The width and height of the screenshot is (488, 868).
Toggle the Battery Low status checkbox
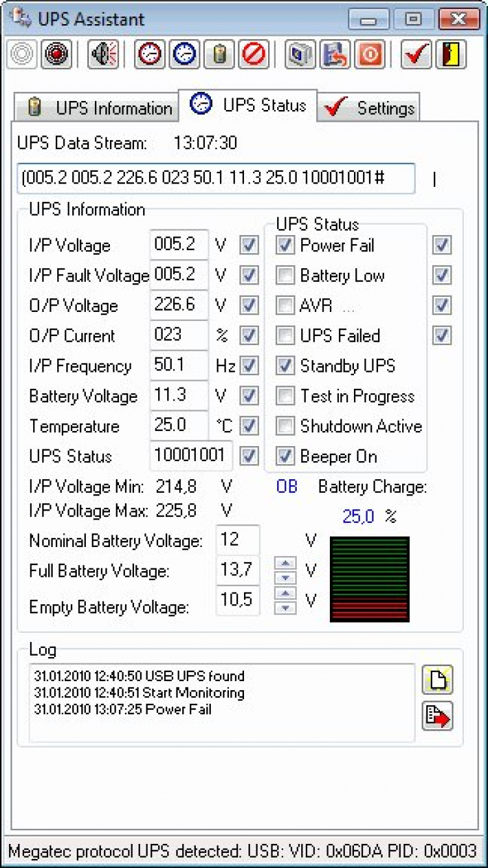[285, 276]
